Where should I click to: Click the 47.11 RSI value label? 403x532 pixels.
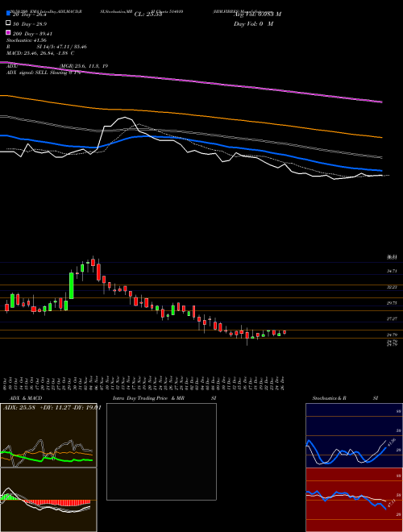392,504
